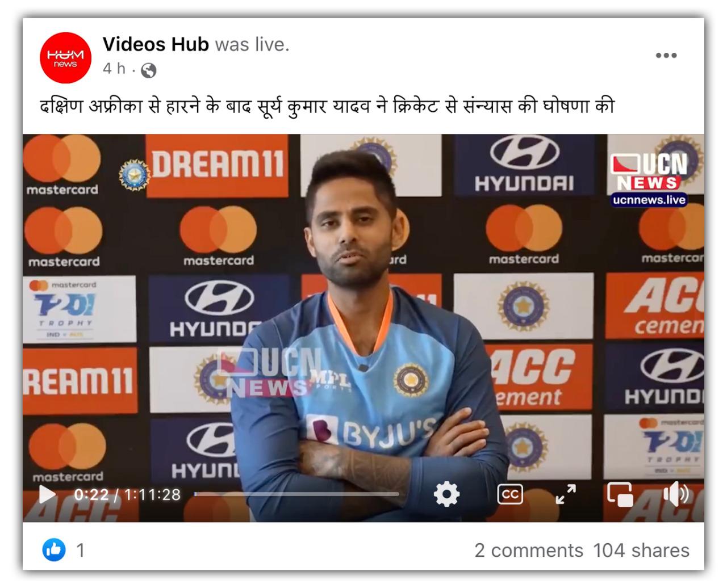Click the public globe privacy icon
This screenshot has height=588, width=727.
(148, 70)
